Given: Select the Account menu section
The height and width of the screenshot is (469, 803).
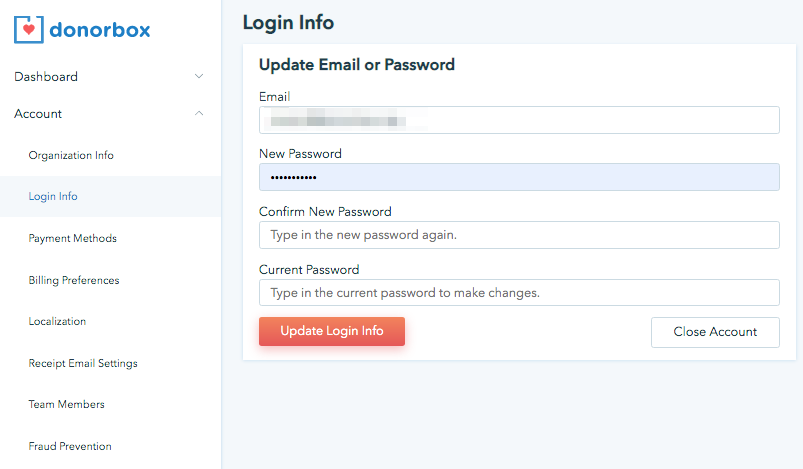Looking at the screenshot, I should click(38, 114).
